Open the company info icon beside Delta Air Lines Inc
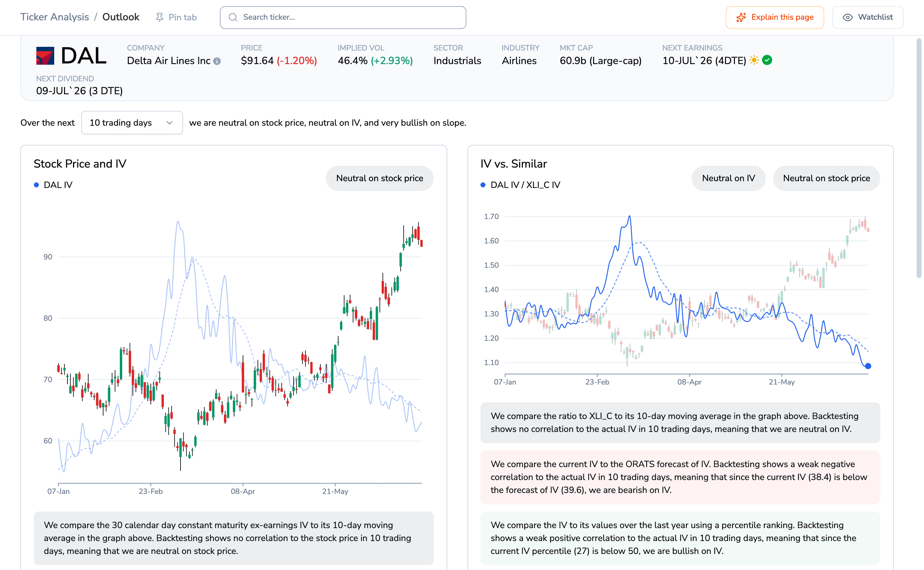 tap(217, 61)
